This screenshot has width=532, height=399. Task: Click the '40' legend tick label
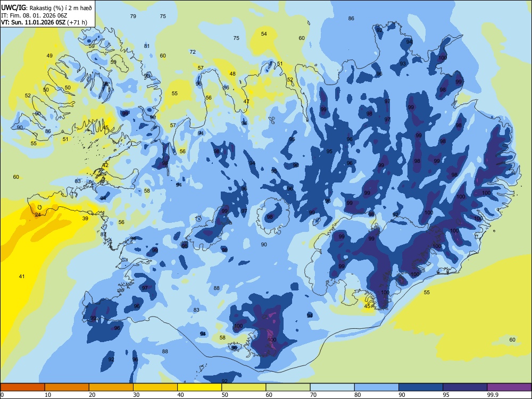click(x=180, y=395)
